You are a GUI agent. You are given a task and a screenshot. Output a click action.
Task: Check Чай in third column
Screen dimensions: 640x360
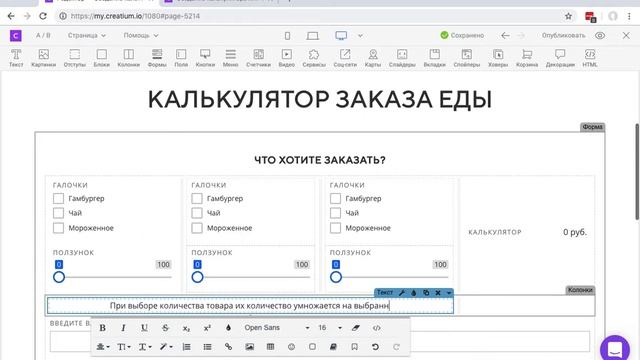[335, 213]
